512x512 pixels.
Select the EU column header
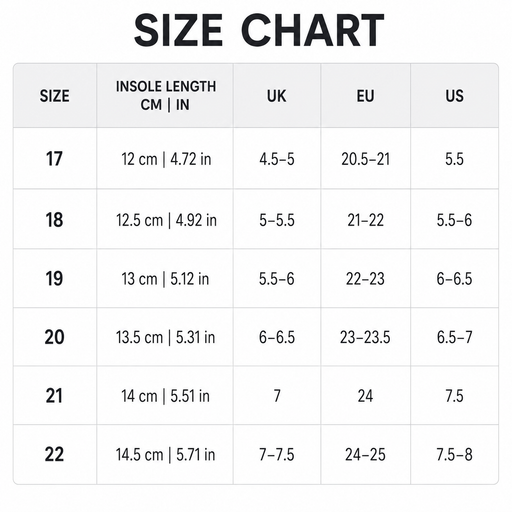(x=365, y=96)
